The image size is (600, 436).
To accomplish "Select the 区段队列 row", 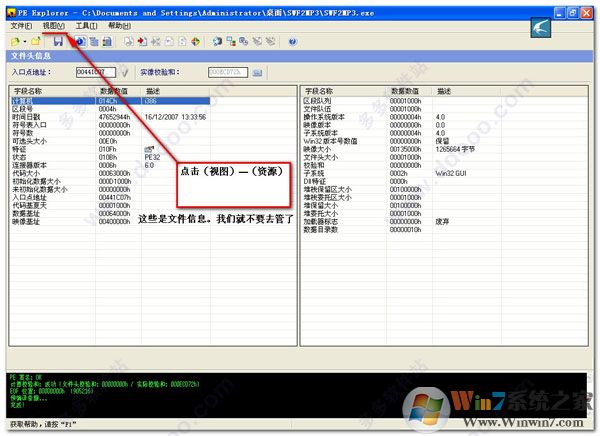I will 401,101.
